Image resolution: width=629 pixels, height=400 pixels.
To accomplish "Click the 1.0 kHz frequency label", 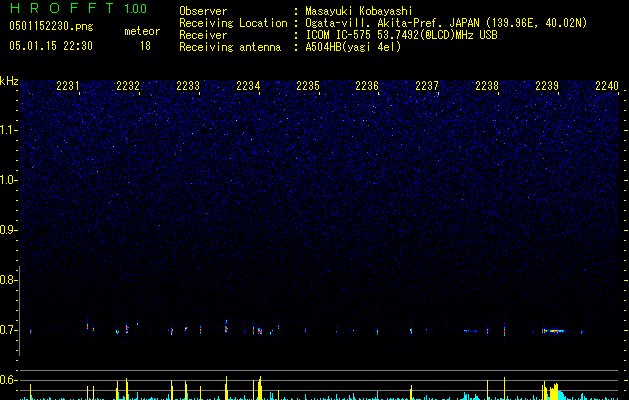I will (x=8, y=180).
